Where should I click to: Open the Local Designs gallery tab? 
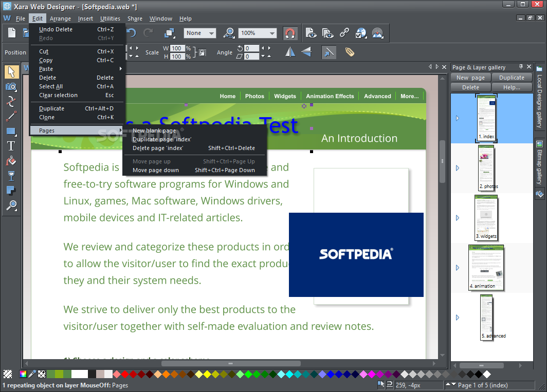(539, 98)
